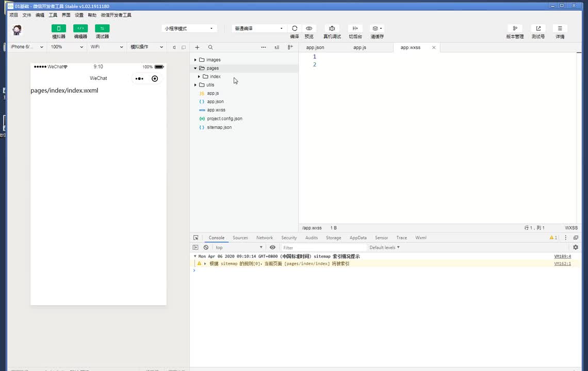Toggle the console live expression eye
This screenshot has width=588, height=371.
pos(273,247)
